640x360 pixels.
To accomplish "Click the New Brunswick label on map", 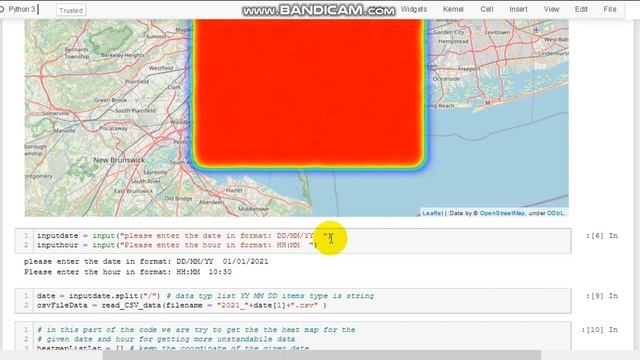I will tap(119, 160).
